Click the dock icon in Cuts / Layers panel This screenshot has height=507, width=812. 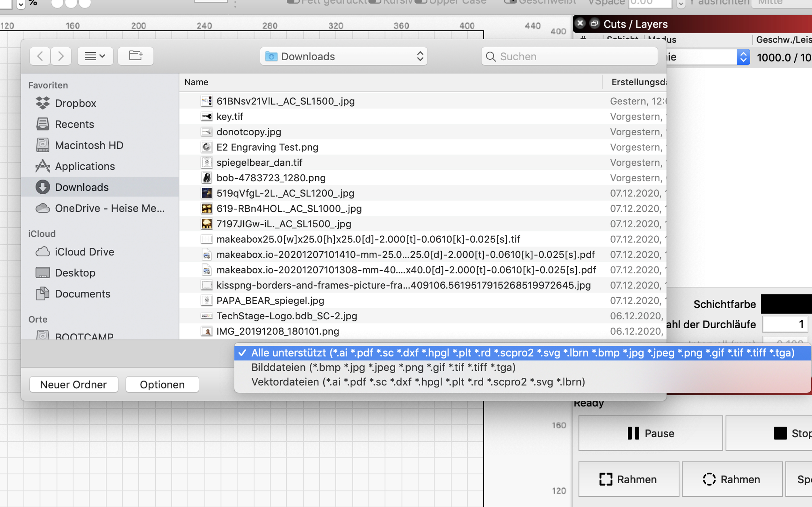pyautogui.click(x=594, y=24)
